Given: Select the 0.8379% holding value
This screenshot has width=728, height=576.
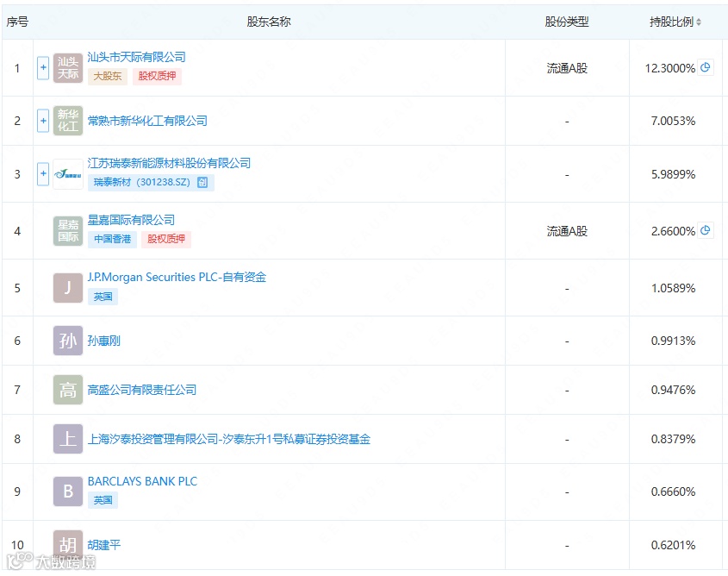Looking at the screenshot, I should 673,440.
